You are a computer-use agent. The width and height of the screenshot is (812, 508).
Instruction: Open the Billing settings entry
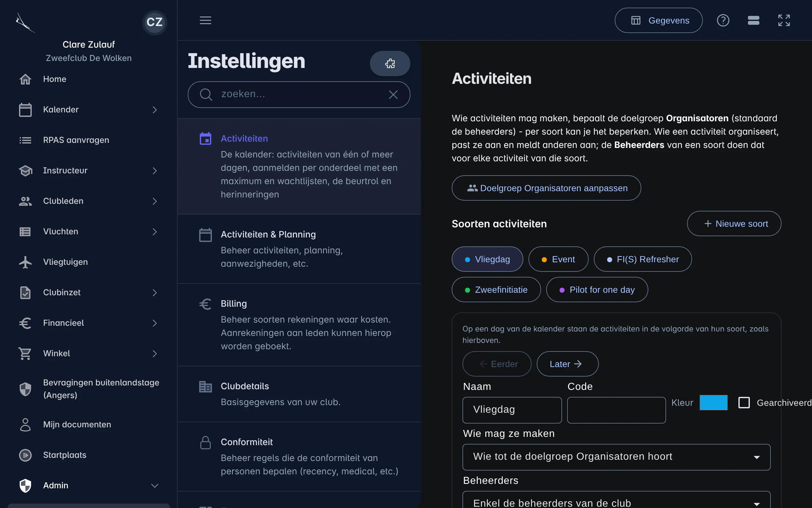299,325
